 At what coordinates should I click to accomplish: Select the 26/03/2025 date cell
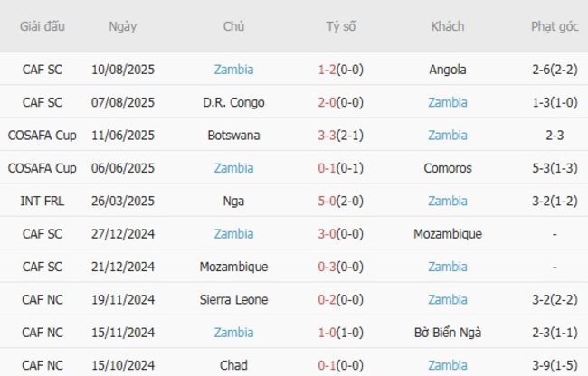pyautogui.click(x=123, y=201)
